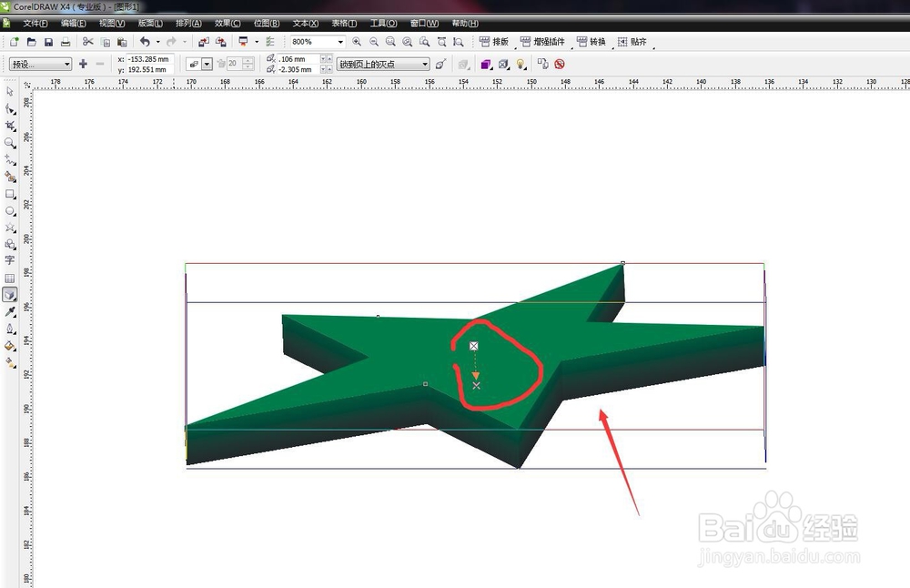Click the 增强插件 toolbar button

coord(539,42)
